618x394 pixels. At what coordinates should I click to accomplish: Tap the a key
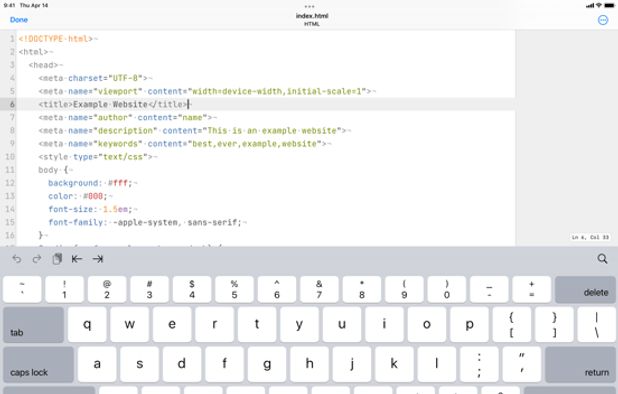[97, 364]
